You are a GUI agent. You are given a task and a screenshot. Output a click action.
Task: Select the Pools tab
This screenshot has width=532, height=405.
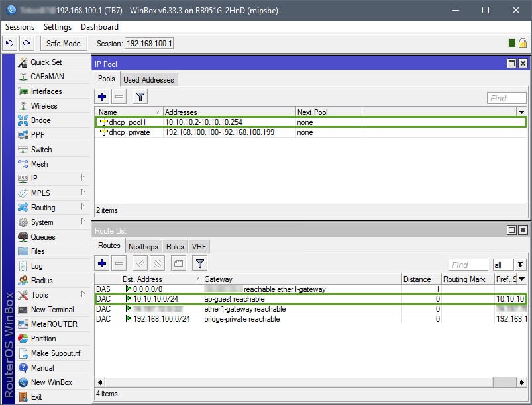click(x=107, y=79)
